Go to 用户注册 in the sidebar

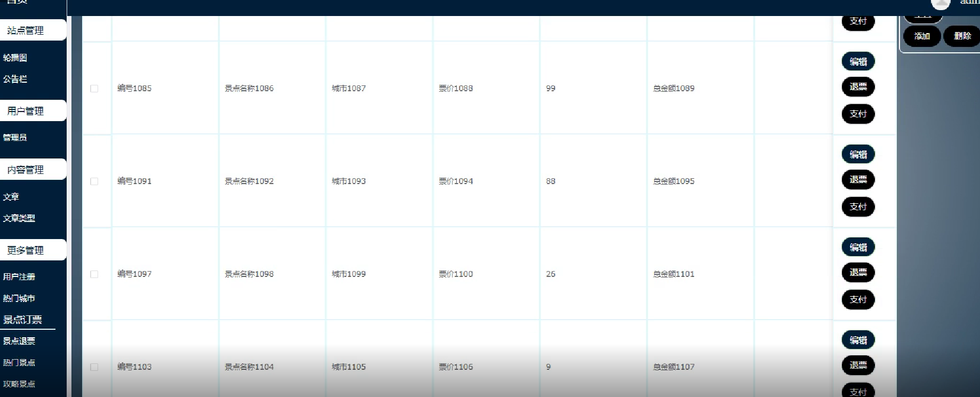(19, 277)
